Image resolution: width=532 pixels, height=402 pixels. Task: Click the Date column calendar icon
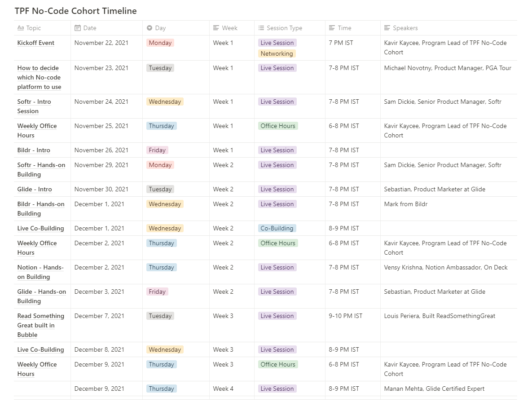[x=78, y=28]
